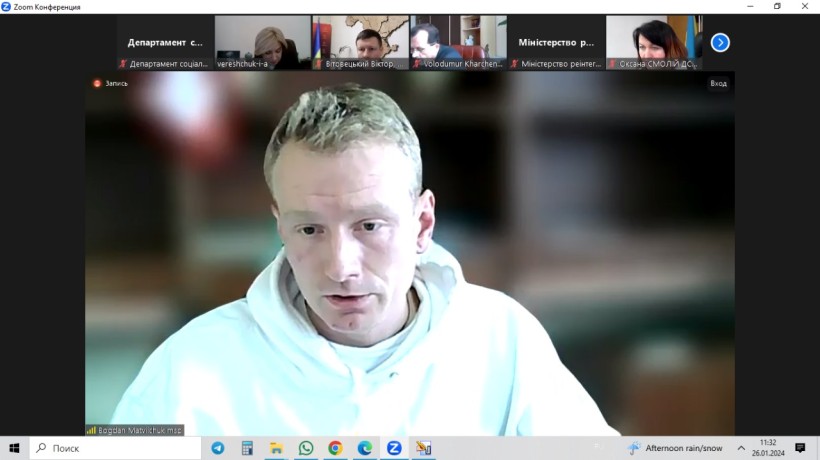Screen dimensions: 820x460
Task: Minimize the Zoom Конференция window
Action: (750, 6)
